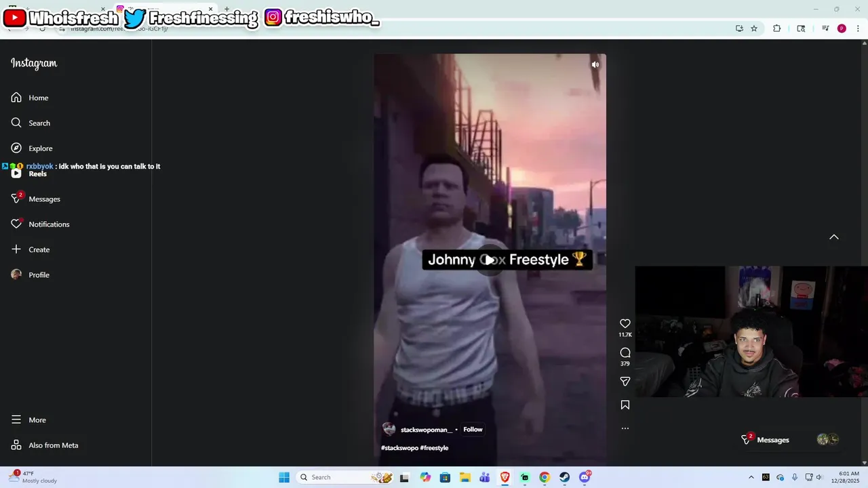Play the paused reel video
Image resolution: width=868 pixels, height=488 pixels.
point(490,260)
